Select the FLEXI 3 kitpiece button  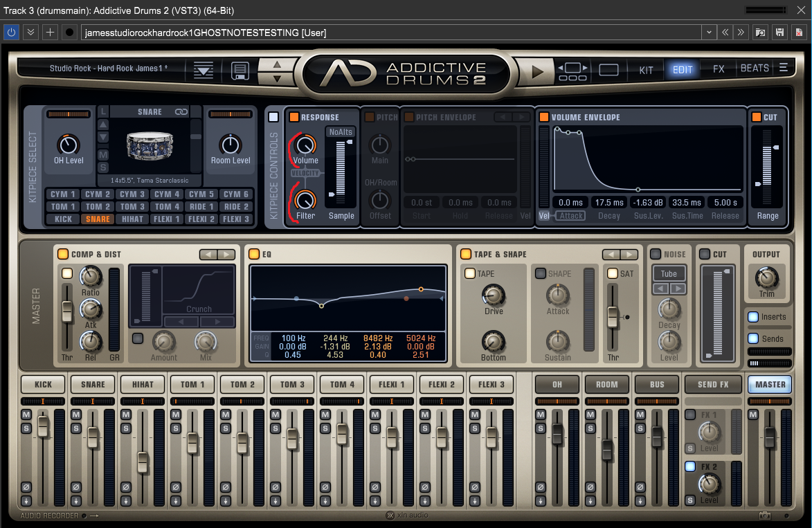(x=235, y=219)
